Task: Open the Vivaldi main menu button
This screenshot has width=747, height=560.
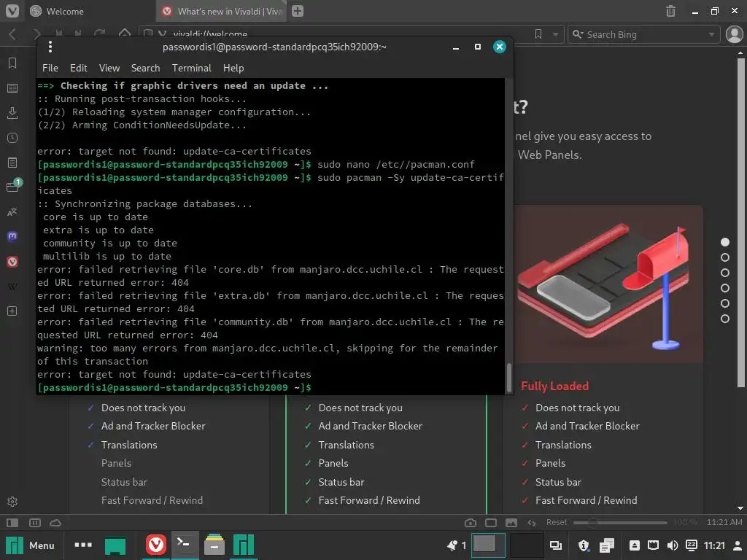Action: pyautogui.click(x=12, y=11)
